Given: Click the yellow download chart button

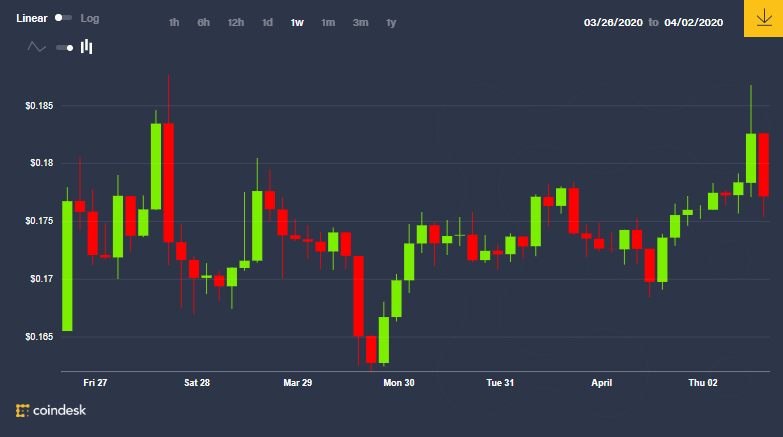Looking at the screenshot, I should (x=764, y=18).
